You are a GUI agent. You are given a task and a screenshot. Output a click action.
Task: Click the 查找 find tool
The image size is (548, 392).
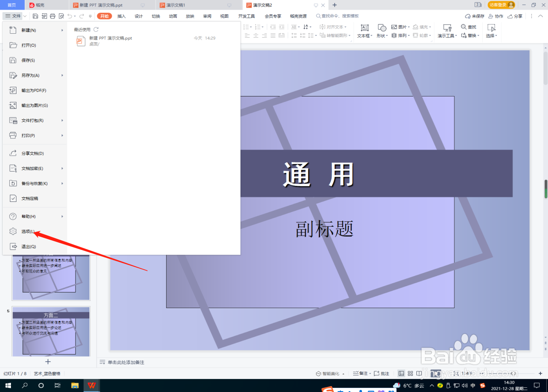[469, 27]
